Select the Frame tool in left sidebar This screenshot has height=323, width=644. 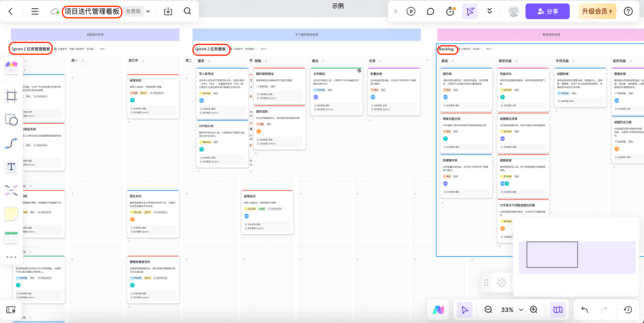[x=11, y=96]
